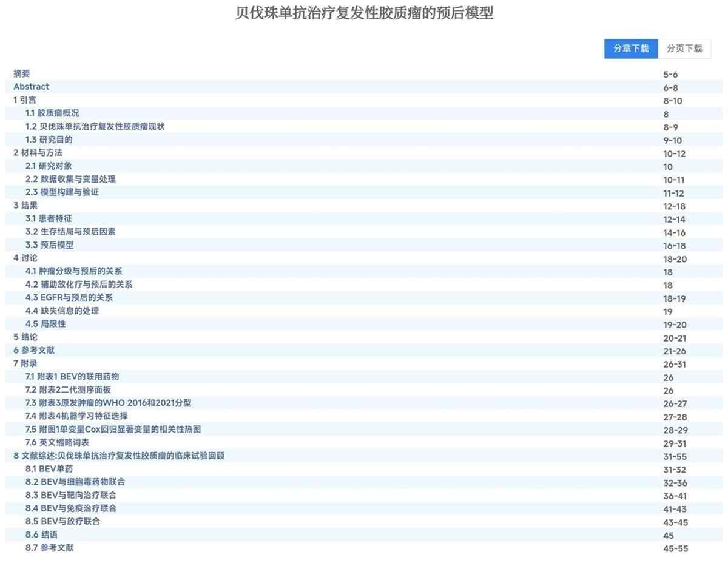Select chapter 4 讨论

click(x=25, y=258)
